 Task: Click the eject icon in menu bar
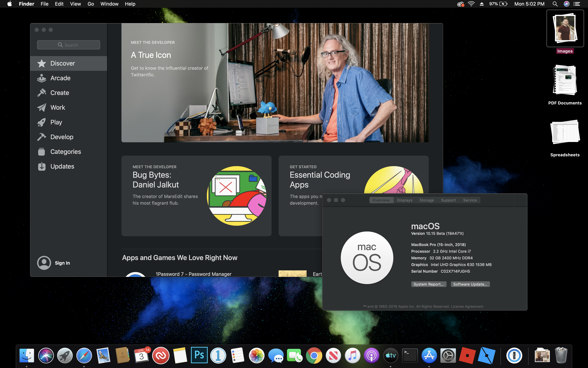pyautogui.click(x=482, y=4)
